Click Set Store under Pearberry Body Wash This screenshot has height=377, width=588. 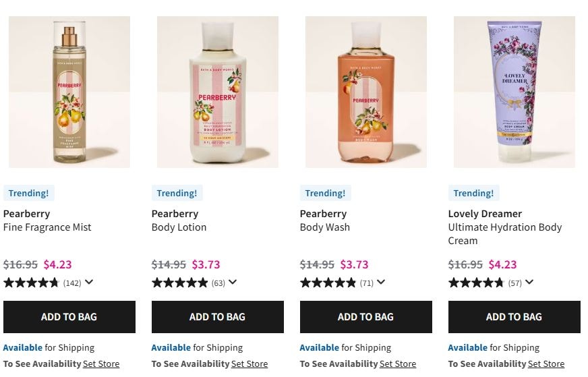[x=398, y=364]
